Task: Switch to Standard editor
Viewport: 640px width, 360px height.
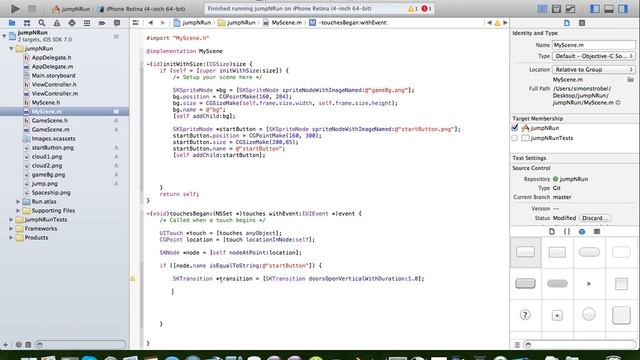Action: coord(542,9)
